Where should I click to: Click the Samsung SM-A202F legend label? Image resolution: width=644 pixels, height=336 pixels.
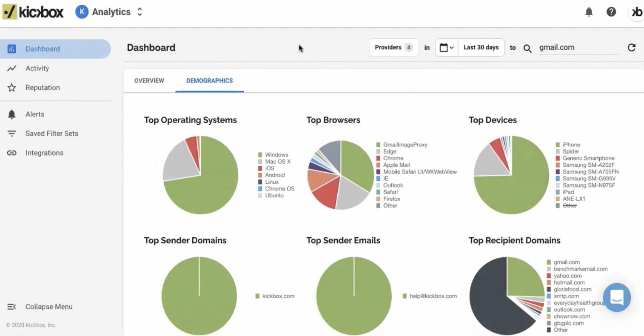coord(589,165)
